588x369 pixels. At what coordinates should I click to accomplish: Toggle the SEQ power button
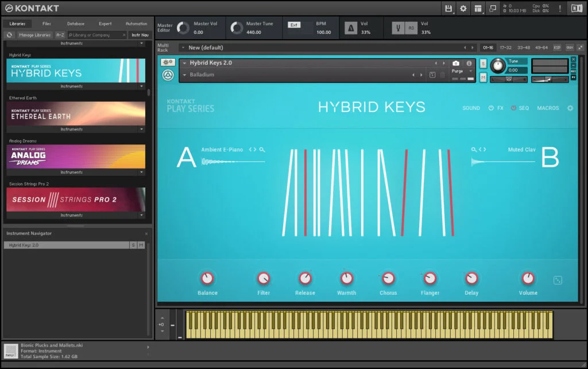[x=513, y=108]
